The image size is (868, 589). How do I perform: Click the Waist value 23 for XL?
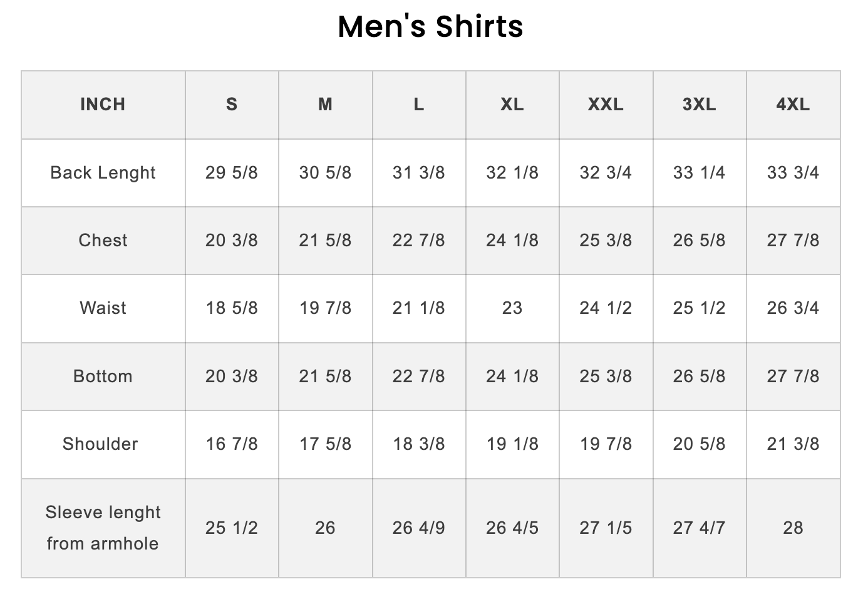(x=512, y=308)
